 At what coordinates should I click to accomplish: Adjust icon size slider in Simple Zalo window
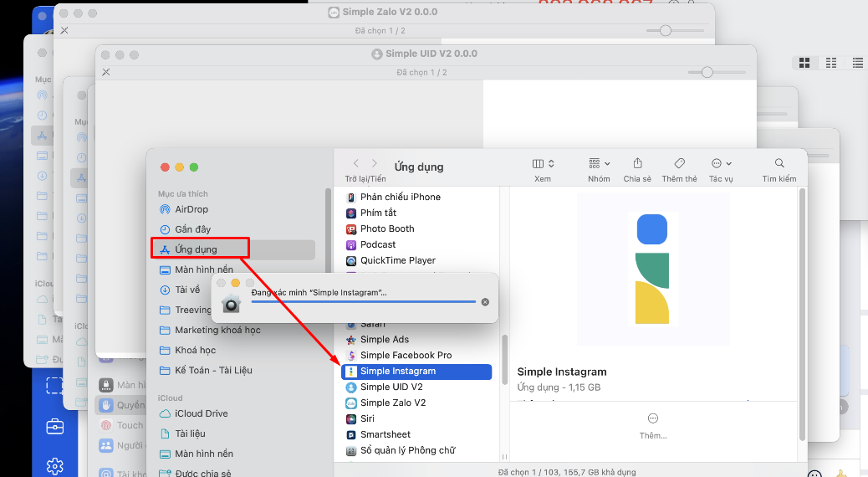tap(665, 31)
